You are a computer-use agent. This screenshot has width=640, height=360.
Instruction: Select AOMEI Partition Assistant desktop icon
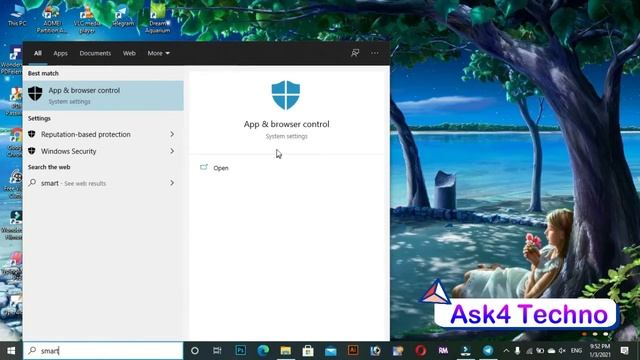(x=52, y=19)
